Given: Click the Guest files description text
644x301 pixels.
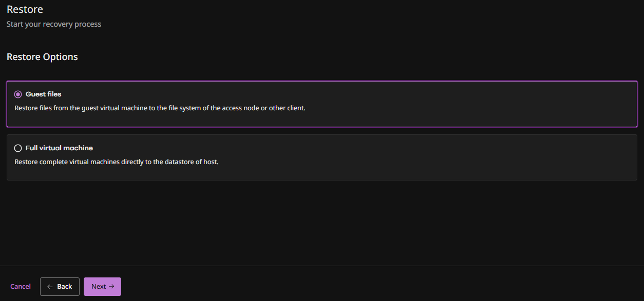Looking at the screenshot, I should tap(160, 108).
